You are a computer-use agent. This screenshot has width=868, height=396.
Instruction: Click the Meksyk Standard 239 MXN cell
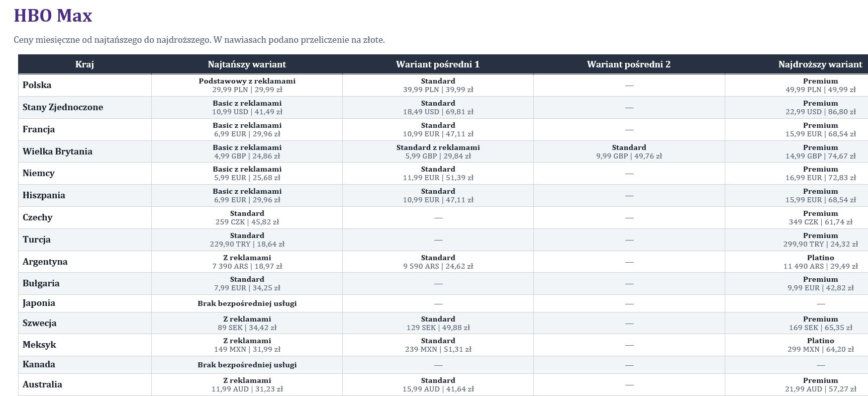point(438,345)
